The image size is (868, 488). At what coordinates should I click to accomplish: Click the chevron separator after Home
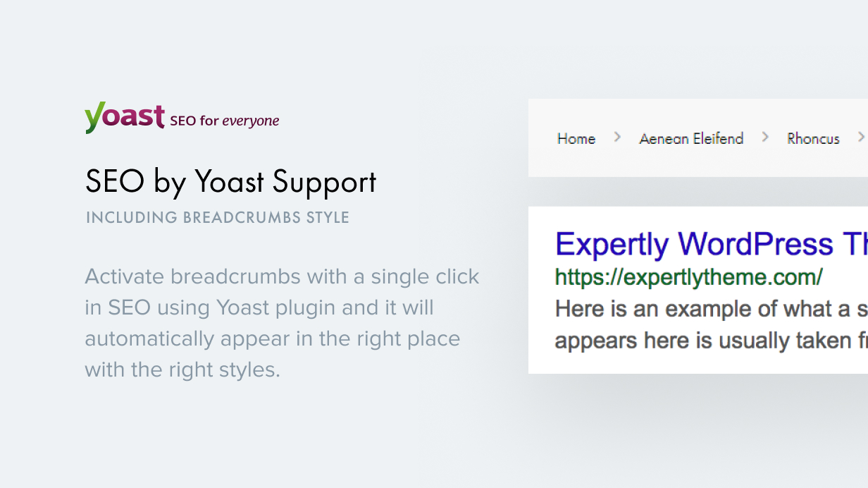617,138
